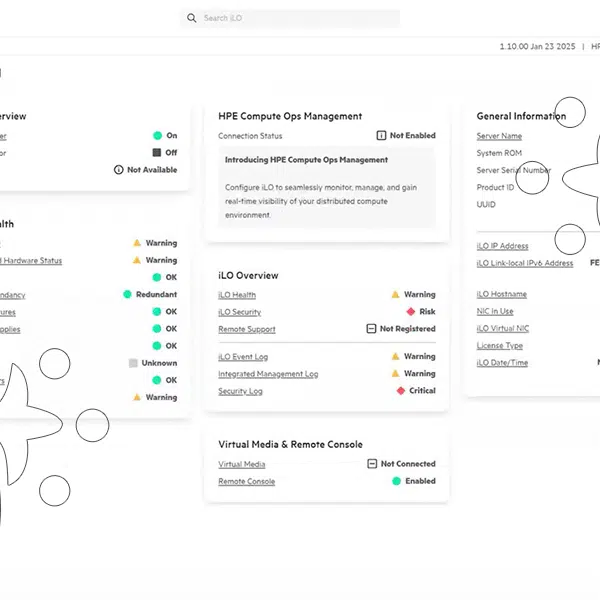Image resolution: width=600 pixels, height=600 pixels.
Task: Type in the Search iLO field
Action: pyautogui.click(x=295, y=18)
